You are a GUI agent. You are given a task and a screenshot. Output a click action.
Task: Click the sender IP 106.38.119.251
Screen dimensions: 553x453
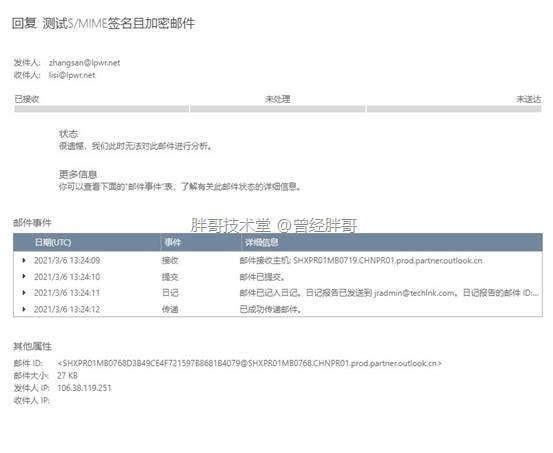pyautogui.click(x=84, y=388)
